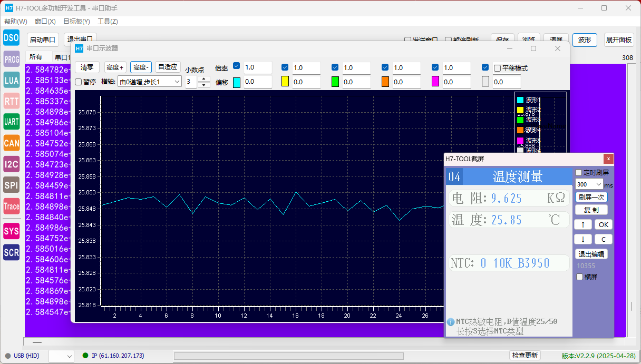Toggle the 暂停 checkbox in oscilloscope

pos(79,82)
